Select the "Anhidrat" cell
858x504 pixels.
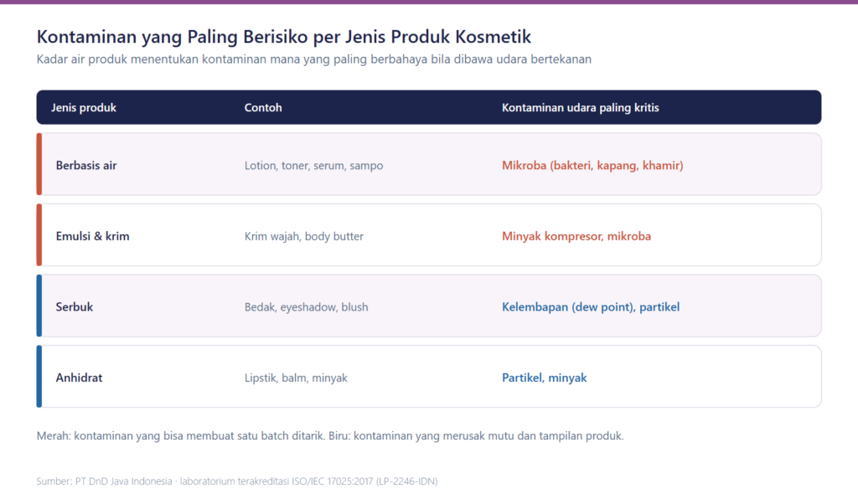(79, 378)
